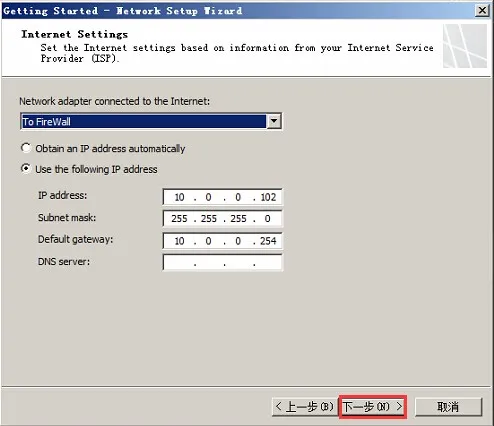Click the Default gateway first octet 10
494x426 pixels.
tap(179, 241)
